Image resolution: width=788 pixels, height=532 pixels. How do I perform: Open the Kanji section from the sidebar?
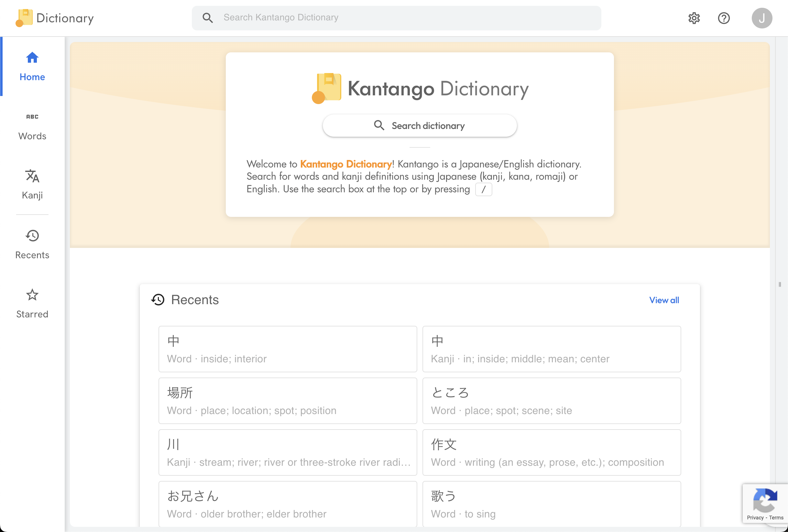coord(32,185)
